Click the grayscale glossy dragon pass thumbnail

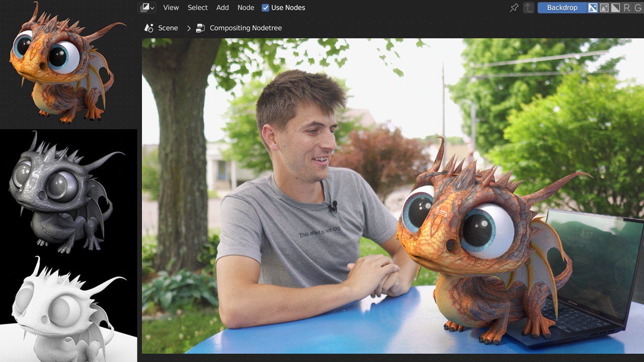click(x=68, y=191)
